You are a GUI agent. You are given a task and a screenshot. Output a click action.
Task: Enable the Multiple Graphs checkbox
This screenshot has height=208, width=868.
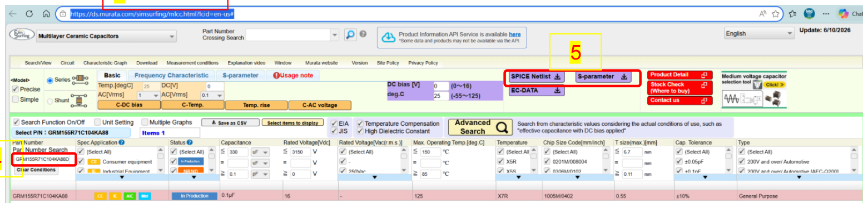(145, 122)
